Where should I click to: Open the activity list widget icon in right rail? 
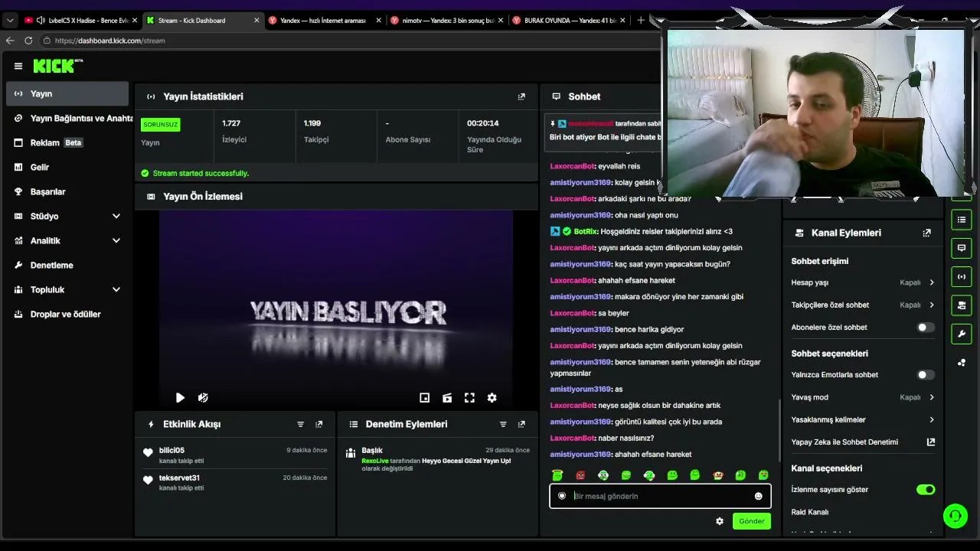pos(962,220)
